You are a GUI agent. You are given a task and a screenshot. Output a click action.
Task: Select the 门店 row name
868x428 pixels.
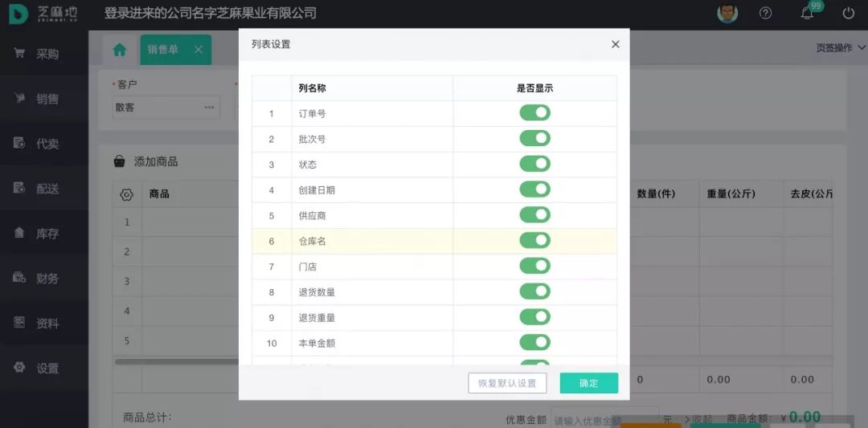[307, 266]
